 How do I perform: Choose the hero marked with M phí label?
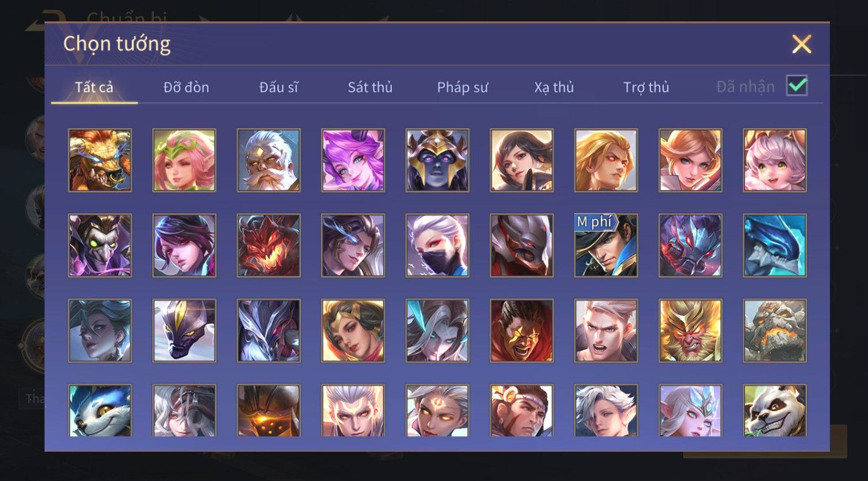coord(606,245)
